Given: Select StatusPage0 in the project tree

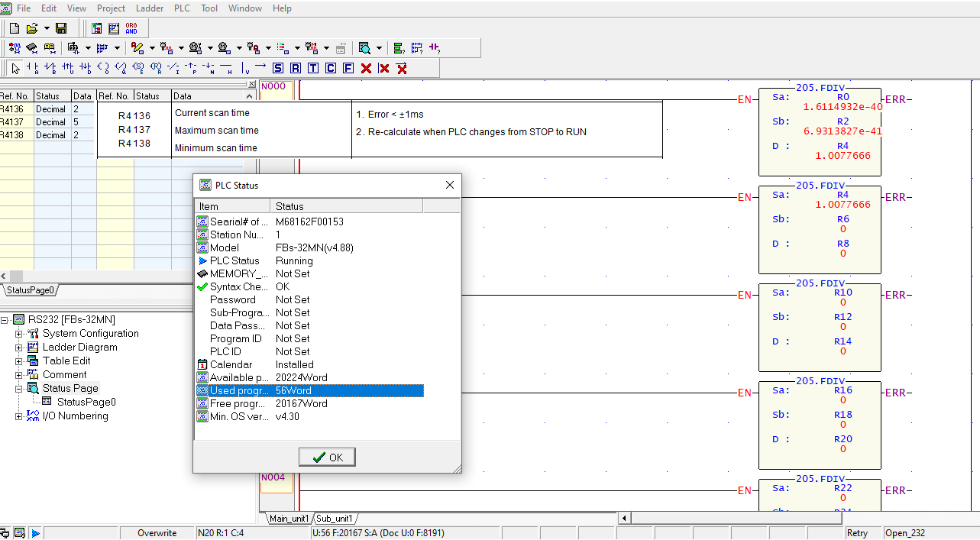Looking at the screenshot, I should 86,403.
